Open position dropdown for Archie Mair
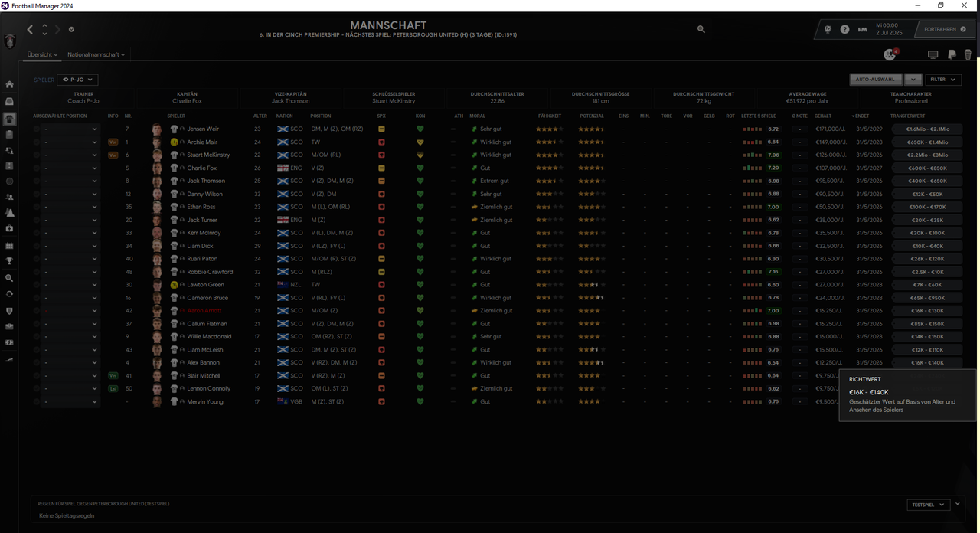Screen dimensions: 980x533 click(x=70, y=142)
